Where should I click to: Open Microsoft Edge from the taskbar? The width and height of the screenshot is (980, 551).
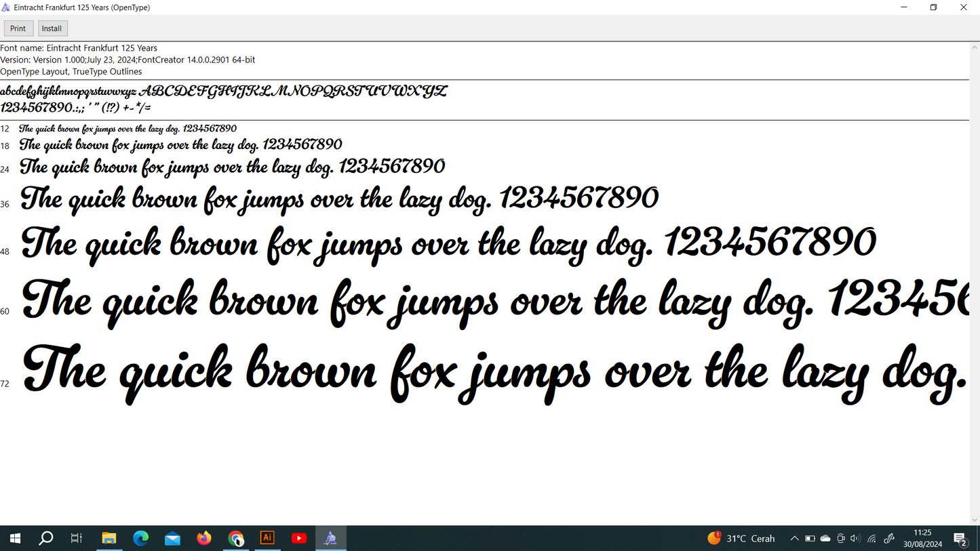[141, 538]
